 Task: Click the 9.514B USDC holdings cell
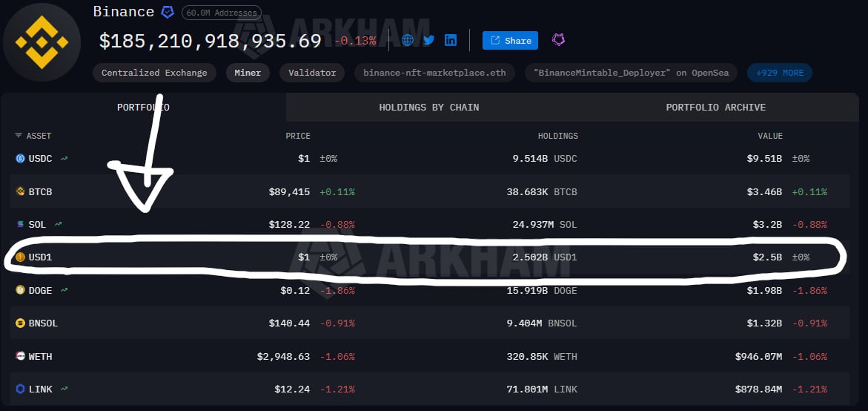[x=545, y=159]
